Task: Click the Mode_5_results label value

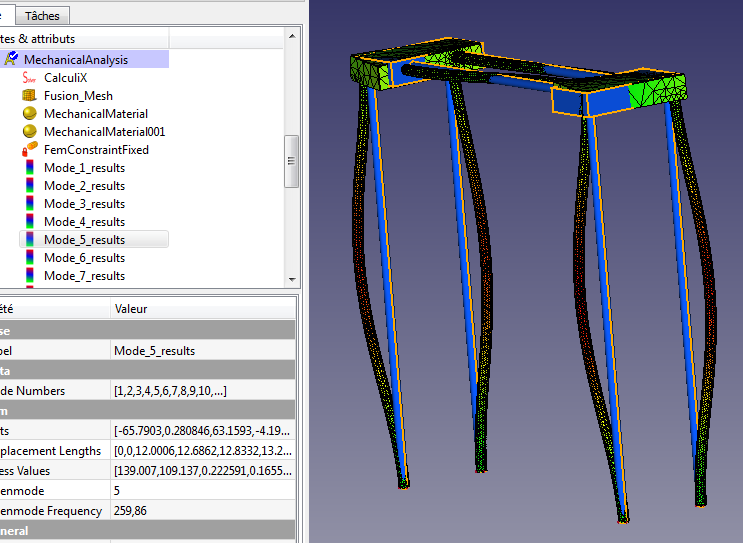Action: click(203, 351)
